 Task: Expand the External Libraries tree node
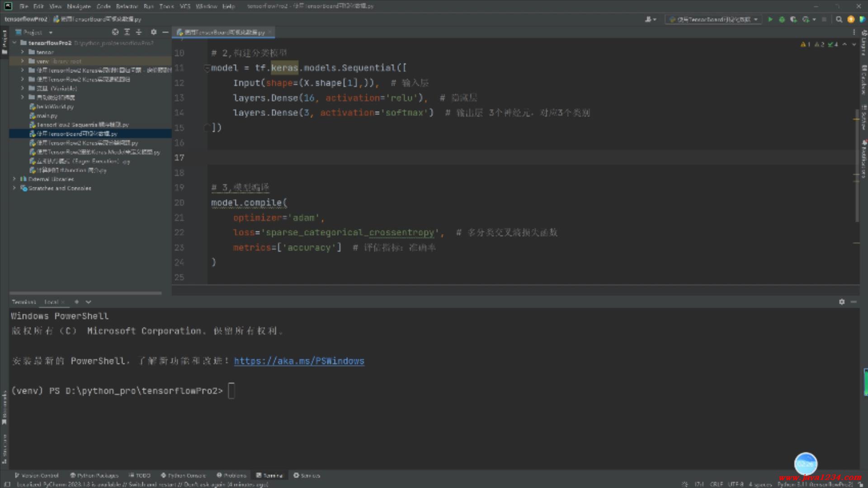pos(14,179)
